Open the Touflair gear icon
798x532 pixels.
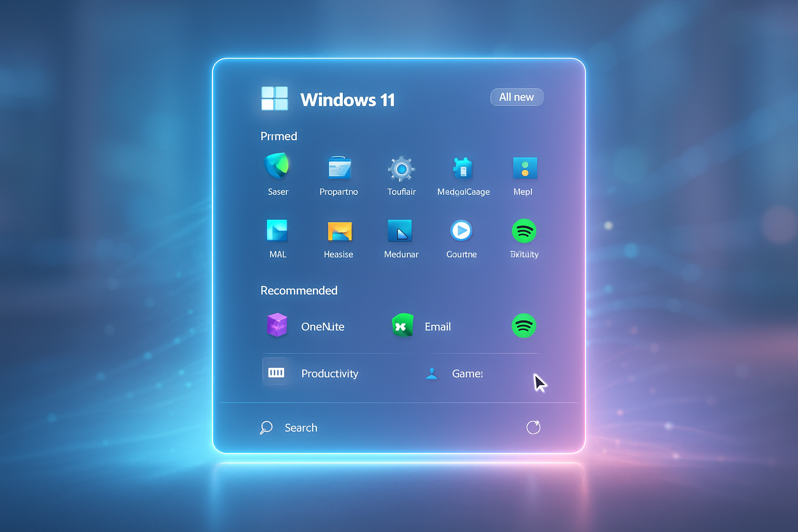click(x=401, y=169)
